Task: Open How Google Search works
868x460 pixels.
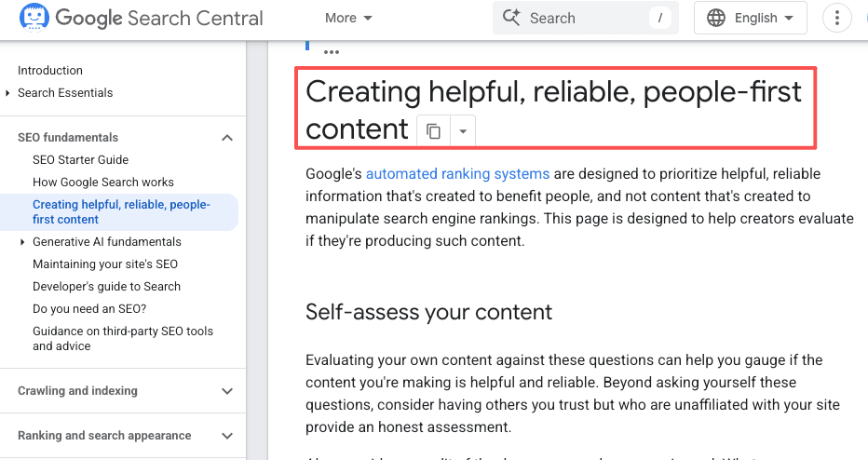Action: tap(103, 183)
